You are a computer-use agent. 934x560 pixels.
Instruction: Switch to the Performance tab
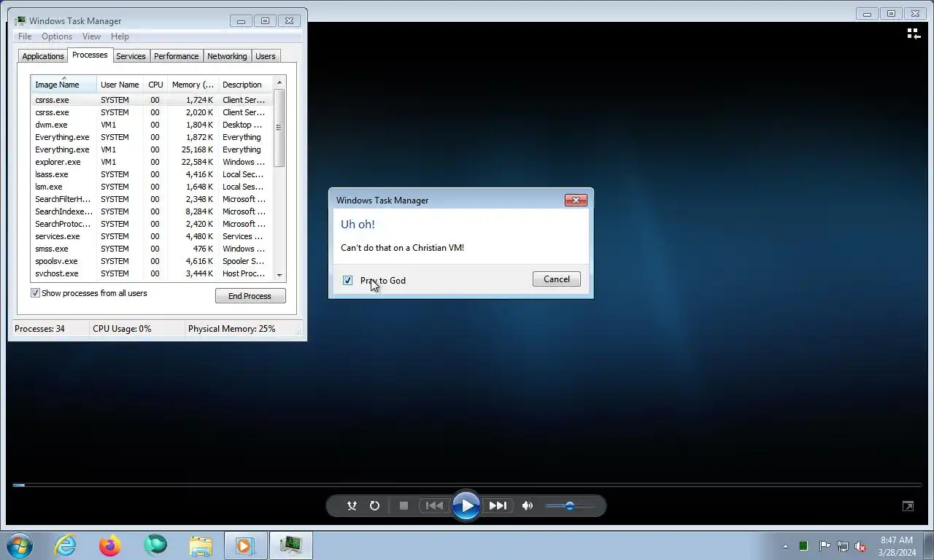click(x=176, y=56)
